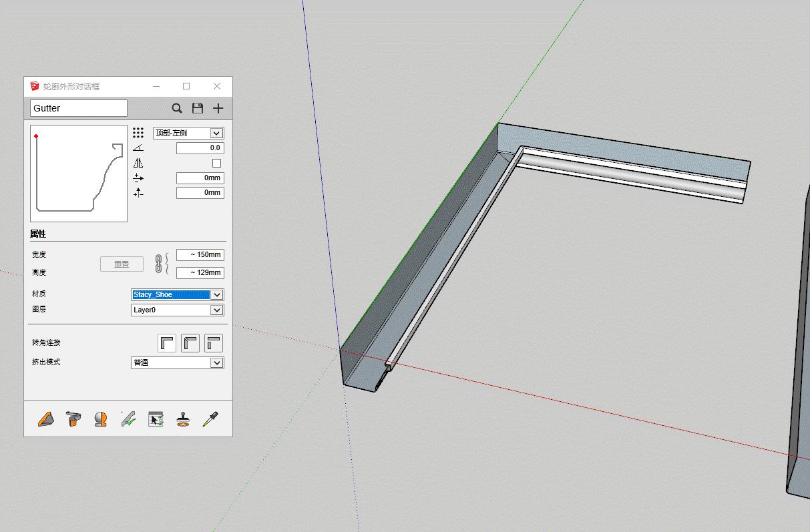The image size is (810, 532).
Task: Open the Stacy_Shoe material dropdown
Action: point(178,294)
